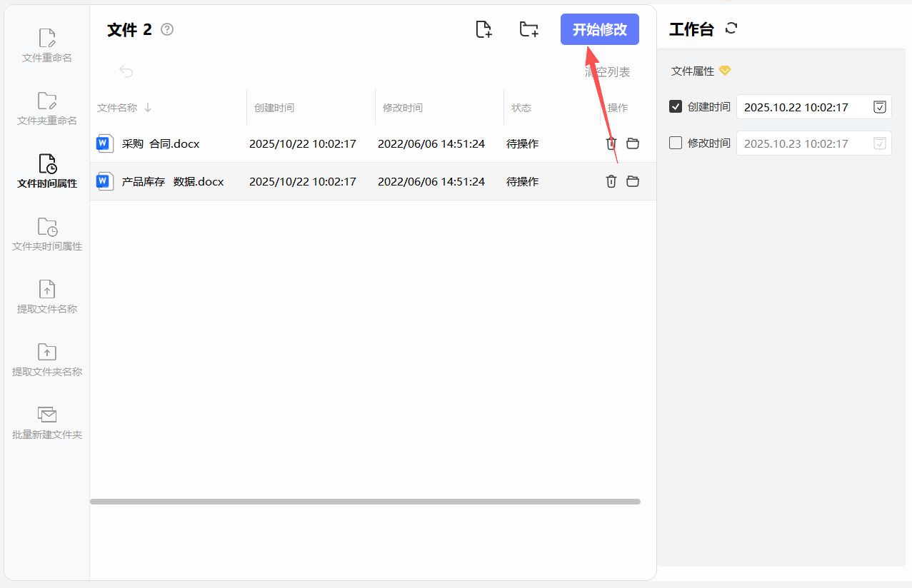Screen dimensions: 912x588
Task: Select file name 采购 合同.docx
Action: pyautogui.click(x=161, y=144)
